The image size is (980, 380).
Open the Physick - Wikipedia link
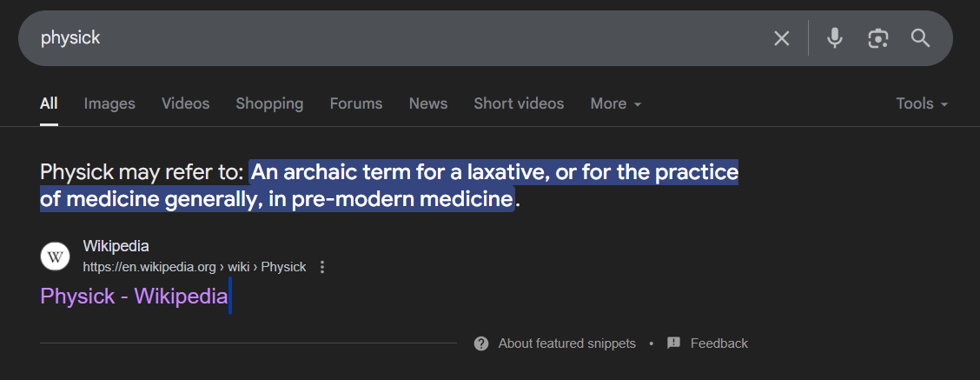[134, 297]
